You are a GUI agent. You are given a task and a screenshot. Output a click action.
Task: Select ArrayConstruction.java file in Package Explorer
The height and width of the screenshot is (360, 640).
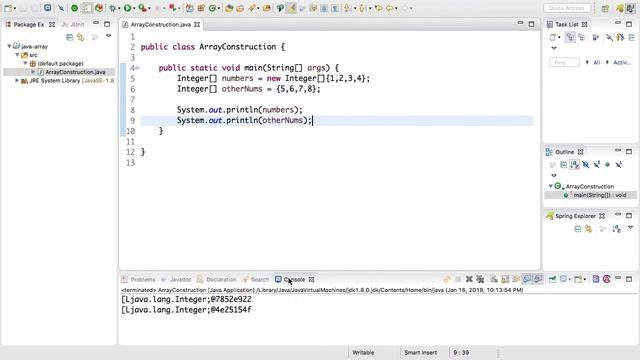tap(75, 72)
